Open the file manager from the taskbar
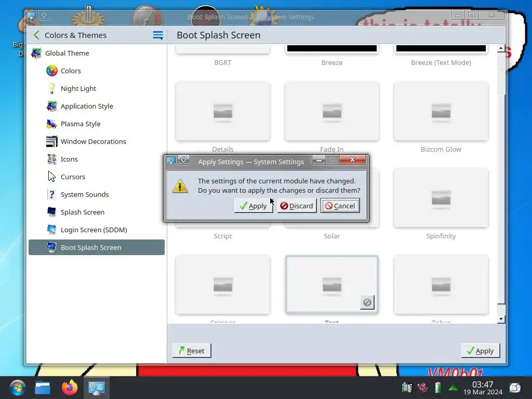Screen dimensions: 532x399 (x=43, y=388)
